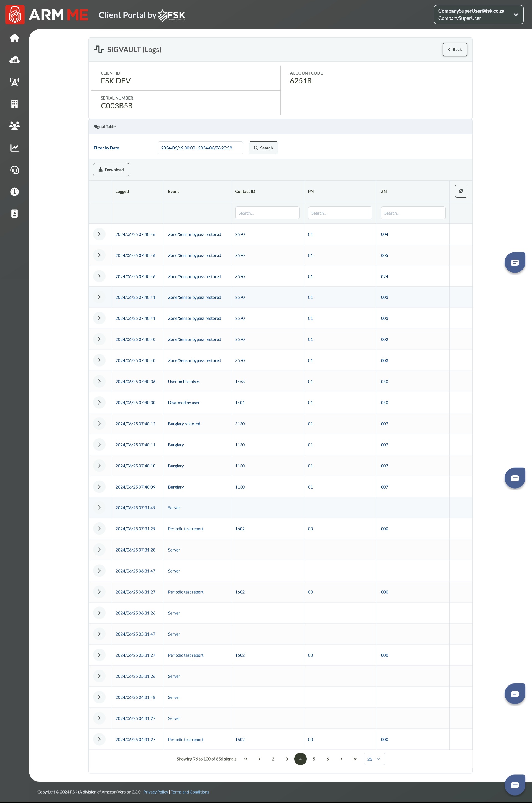Open the Home icon in sidebar
The width and height of the screenshot is (532, 803).
[x=14, y=38]
